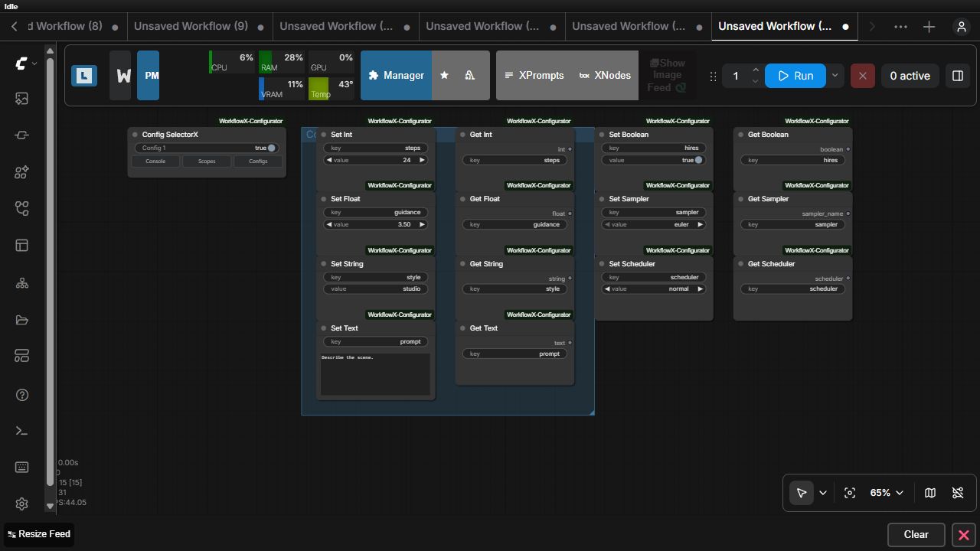Open the settings gear in sidebar

[x=21, y=504]
